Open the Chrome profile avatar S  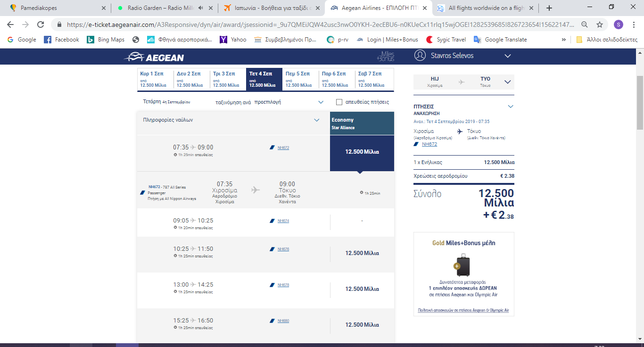(x=618, y=25)
